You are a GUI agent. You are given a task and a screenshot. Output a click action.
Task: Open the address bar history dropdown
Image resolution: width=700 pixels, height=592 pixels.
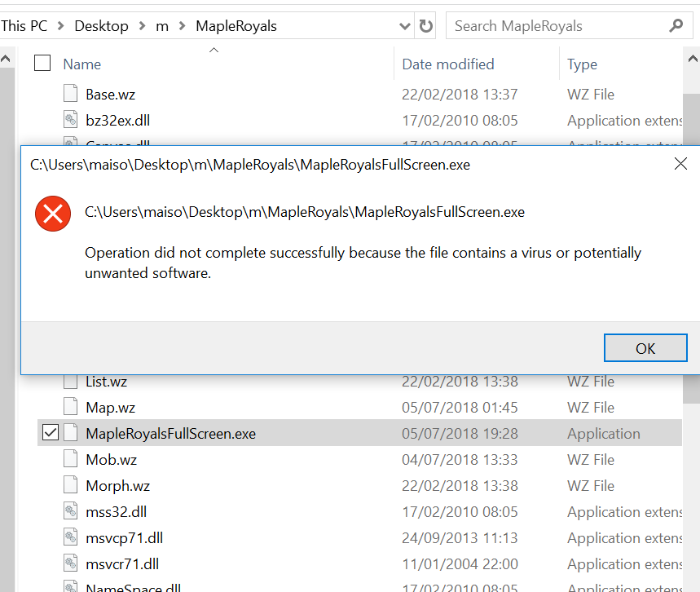[404, 26]
